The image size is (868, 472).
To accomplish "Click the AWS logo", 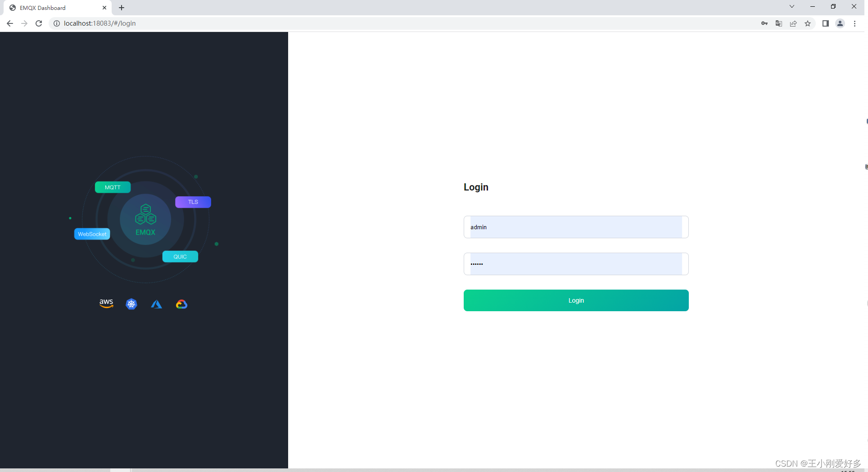I will [x=106, y=304].
